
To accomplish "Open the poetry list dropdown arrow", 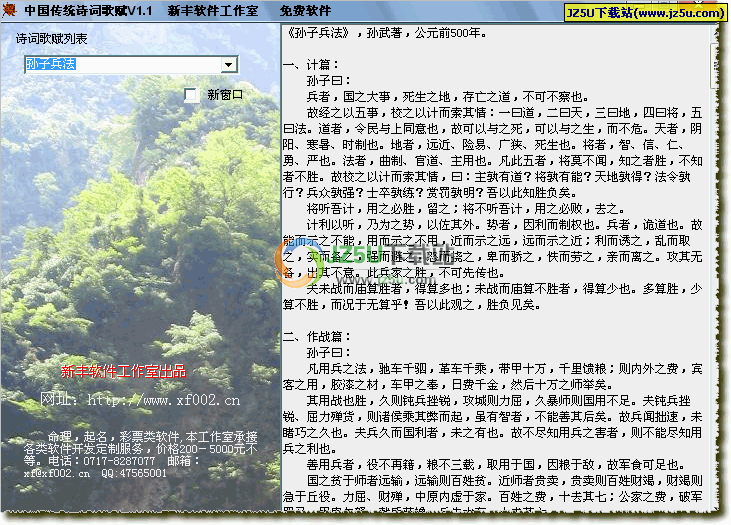I will (x=229, y=65).
